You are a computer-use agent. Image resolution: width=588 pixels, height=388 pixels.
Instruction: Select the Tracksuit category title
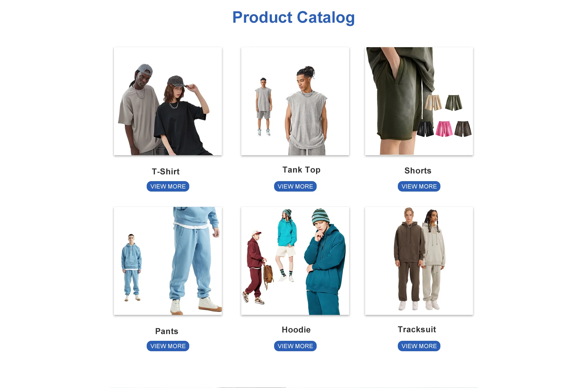click(x=417, y=329)
